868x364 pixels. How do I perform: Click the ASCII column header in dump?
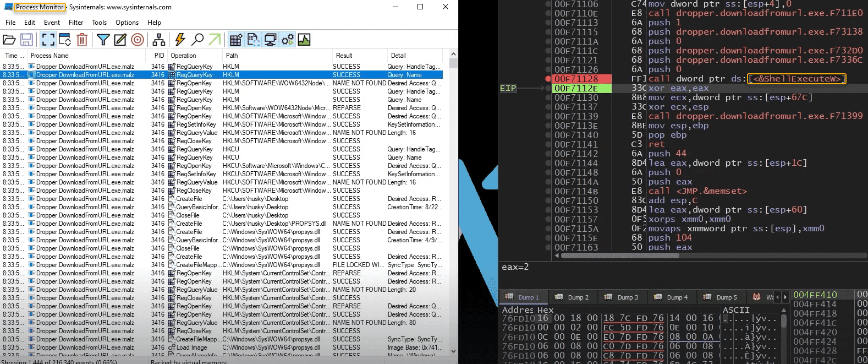click(x=736, y=310)
